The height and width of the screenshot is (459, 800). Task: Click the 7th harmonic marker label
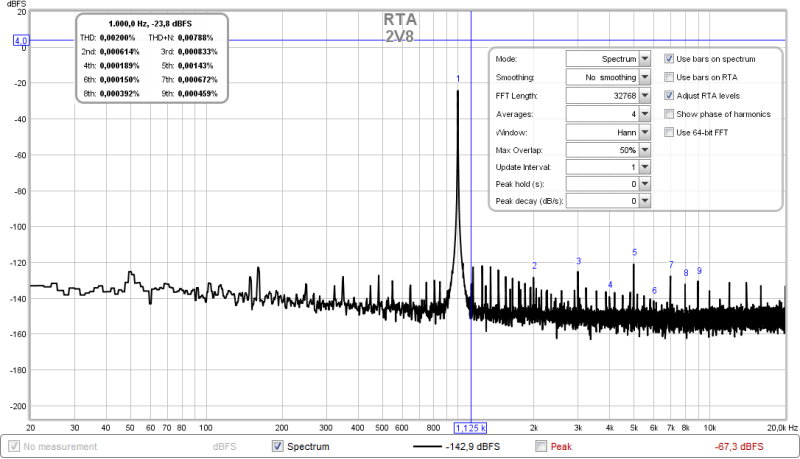click(x=671, y=265)
